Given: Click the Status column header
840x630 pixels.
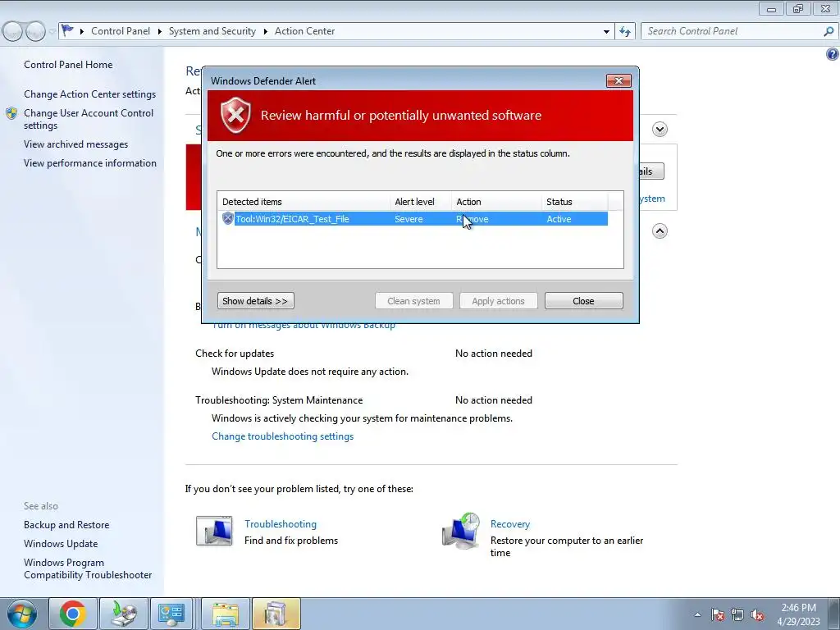Looking at the screenshot, I should coord(575,202).
